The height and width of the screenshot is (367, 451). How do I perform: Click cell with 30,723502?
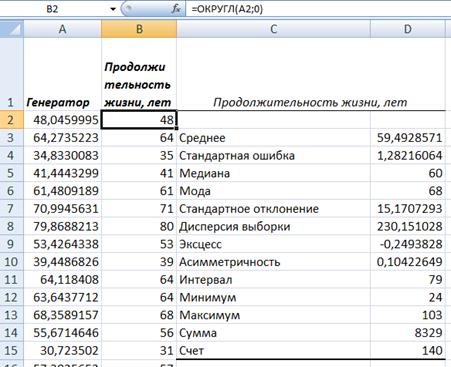(x=62, y=350)
